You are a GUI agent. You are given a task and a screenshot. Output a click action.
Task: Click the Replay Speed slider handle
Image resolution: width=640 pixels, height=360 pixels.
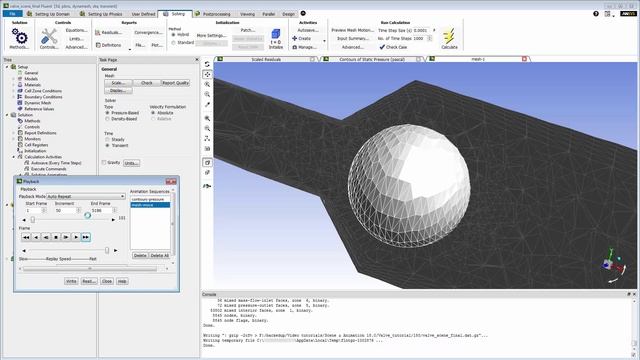pyautogui.click(x=107, y=251)
